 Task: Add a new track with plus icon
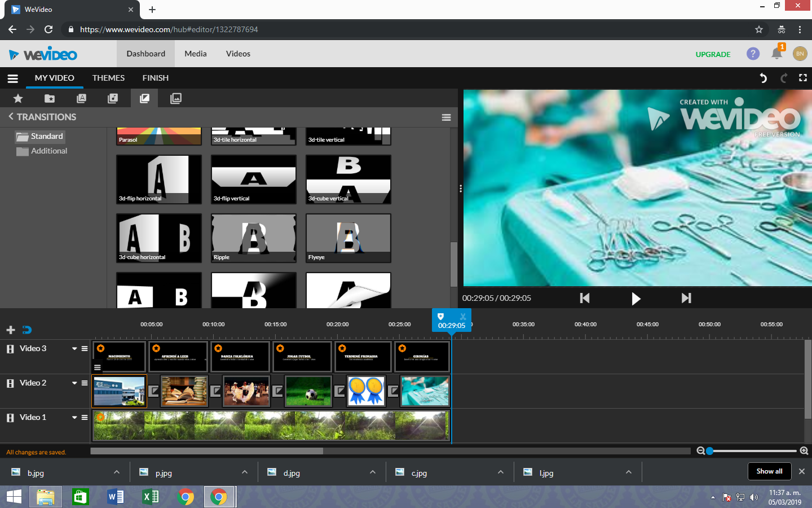pyautogui.click(x=10, y=330)
